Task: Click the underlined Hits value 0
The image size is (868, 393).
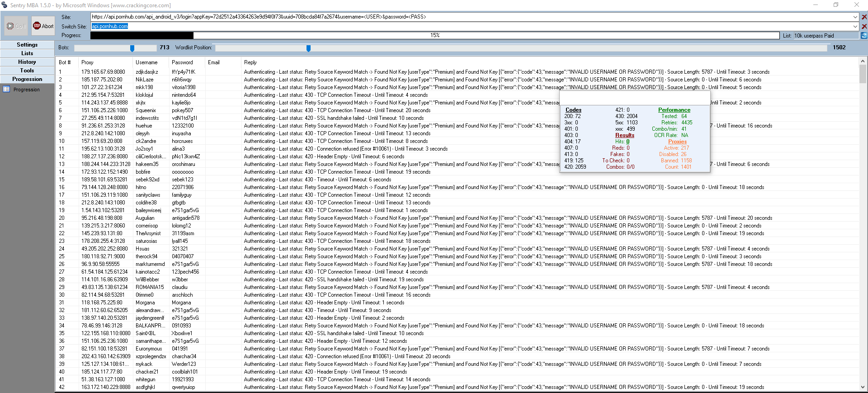Action: pyautogui.click(x=627, y=142)
